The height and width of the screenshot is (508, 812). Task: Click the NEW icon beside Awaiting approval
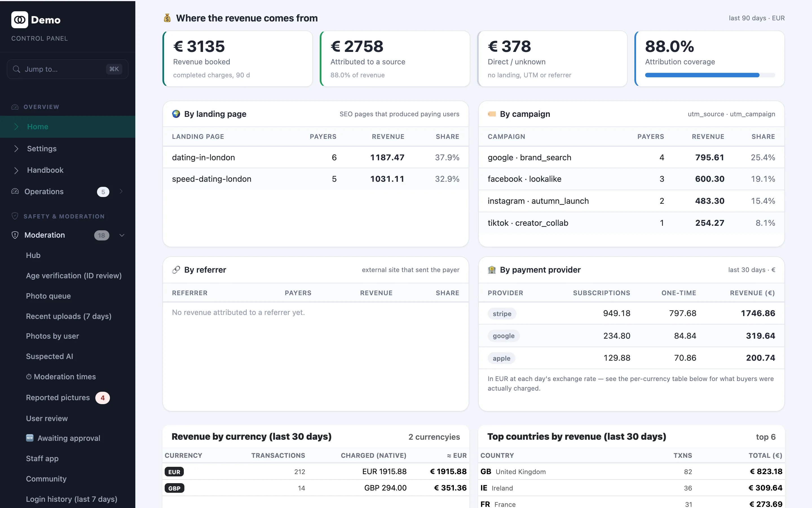click(x=30, y=438)
